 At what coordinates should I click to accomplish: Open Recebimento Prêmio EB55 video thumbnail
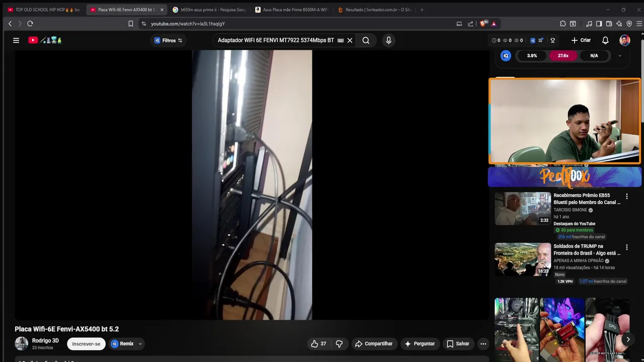click(x=523, y=209)
